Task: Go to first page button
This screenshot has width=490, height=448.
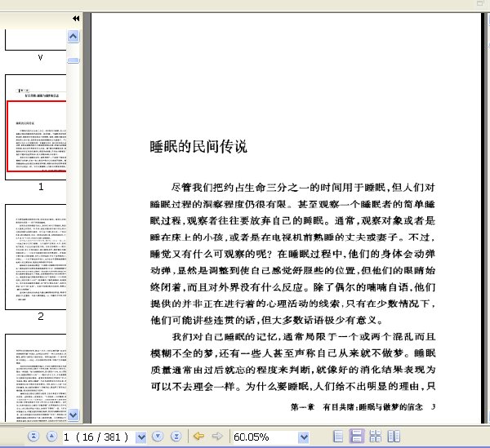Action: (x=33, y=436)
